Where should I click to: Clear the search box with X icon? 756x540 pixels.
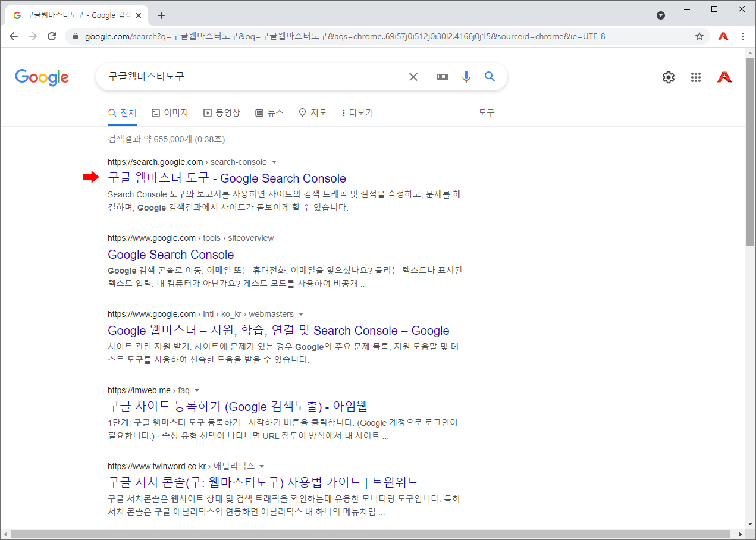click(413, 77)
